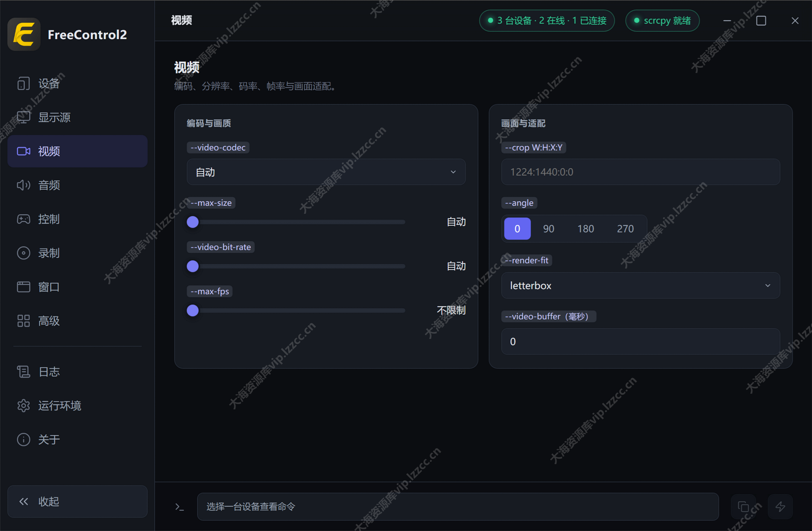Click the 编码与画质 panel heading

209,123
